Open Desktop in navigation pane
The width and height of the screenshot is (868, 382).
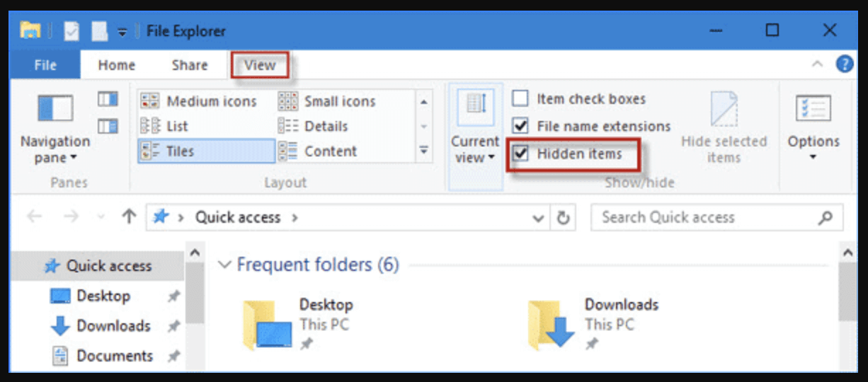(x=103, y=296)
